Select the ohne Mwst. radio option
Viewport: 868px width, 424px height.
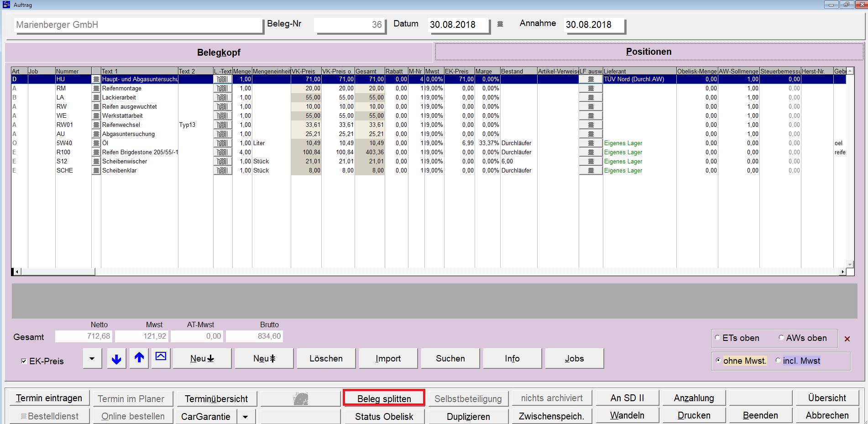tap(718, 361)
